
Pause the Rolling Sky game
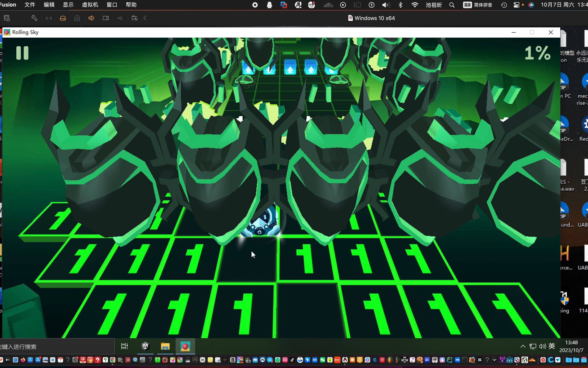22,53
